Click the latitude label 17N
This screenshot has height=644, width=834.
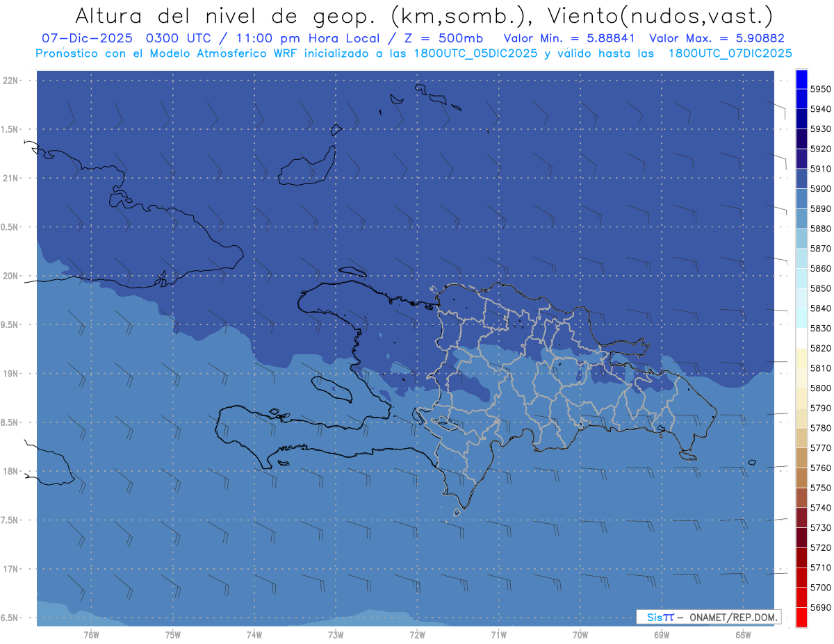pyautogui.click(x=10, y=569)
